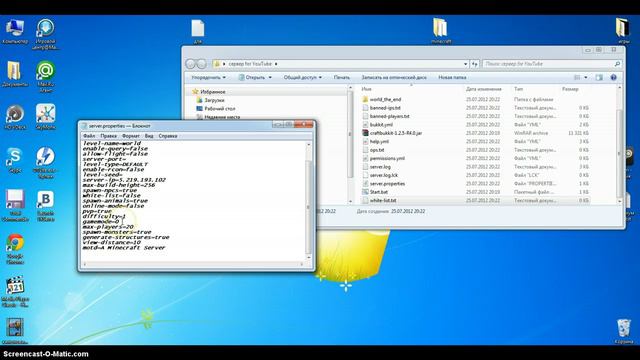Open the blue B desktop shortcut
Image resolution: width=640 pixels, height=360 pixels.
pyautogui.click(x=45, y=206)
